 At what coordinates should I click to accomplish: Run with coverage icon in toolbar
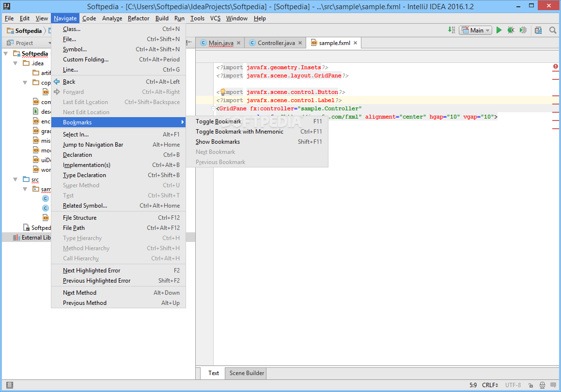[x=523, y=30]
